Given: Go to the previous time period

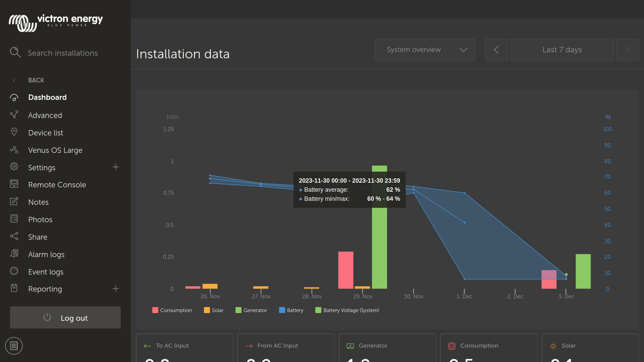Looking at the screenshot, I should 496,50.
